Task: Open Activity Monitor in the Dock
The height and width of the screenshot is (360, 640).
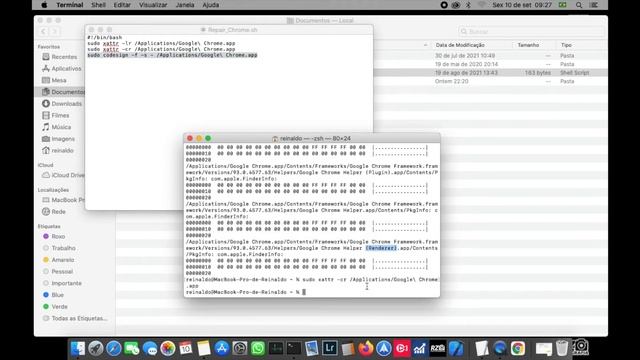Action: coord(276,349)
